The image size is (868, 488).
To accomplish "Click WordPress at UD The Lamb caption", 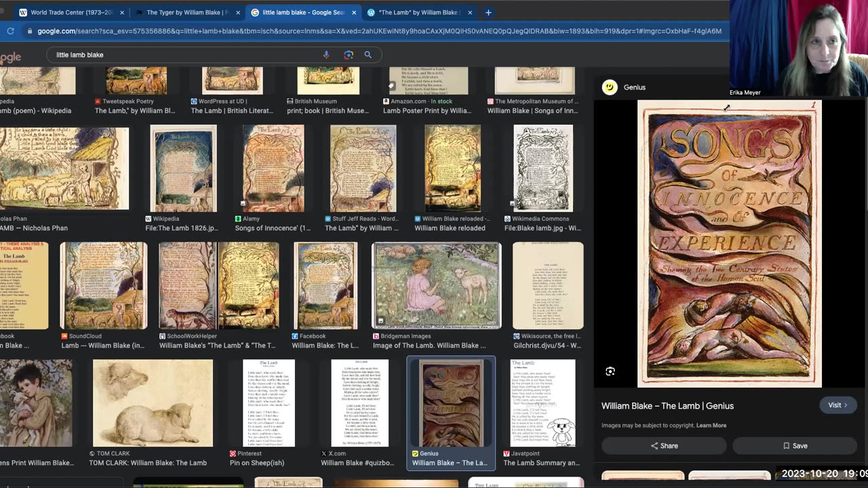I will pos(232,110).
